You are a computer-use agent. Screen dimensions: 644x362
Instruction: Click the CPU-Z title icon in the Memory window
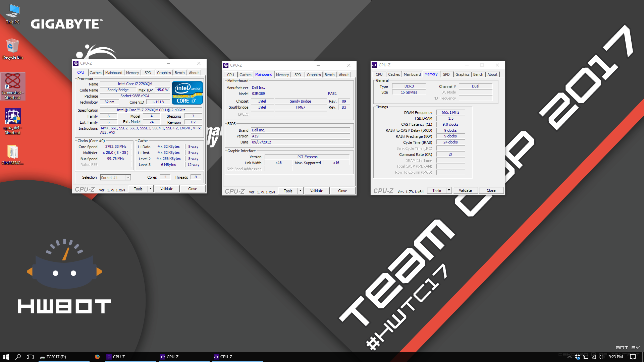pyautogui.click(x=374, y=65)
